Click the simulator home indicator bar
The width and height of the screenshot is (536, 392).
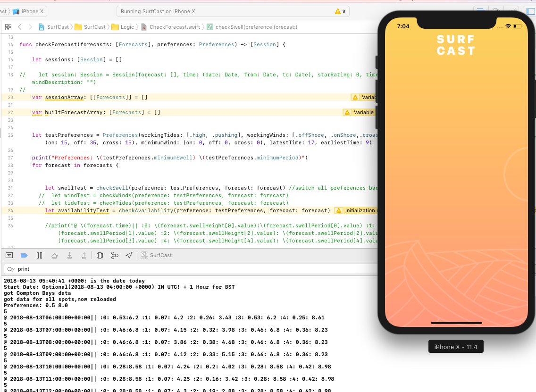[456, 323]
